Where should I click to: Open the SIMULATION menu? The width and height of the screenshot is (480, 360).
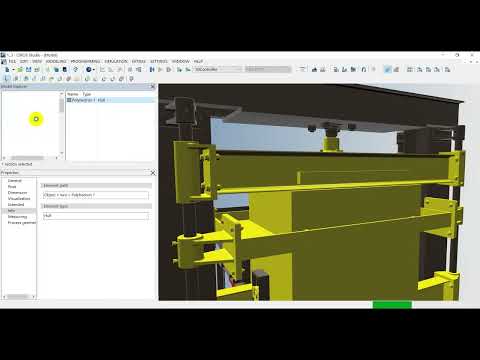point(116,61)
